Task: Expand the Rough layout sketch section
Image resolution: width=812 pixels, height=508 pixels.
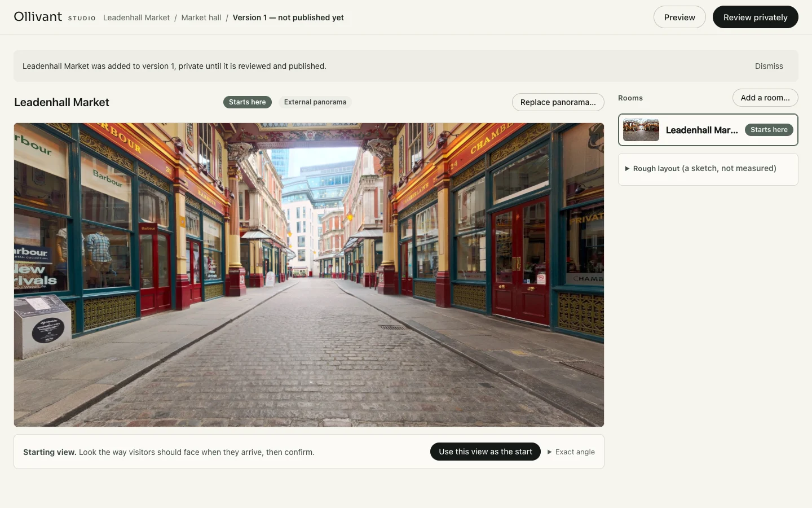Action: point(708,169)
